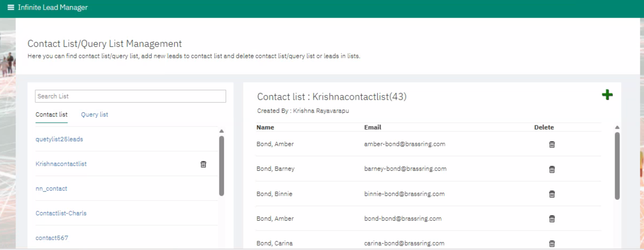Viewport: 644px width, 250px height.
Task: Delete the Krishnacontactlist contact list
Action: click(203, 164)
